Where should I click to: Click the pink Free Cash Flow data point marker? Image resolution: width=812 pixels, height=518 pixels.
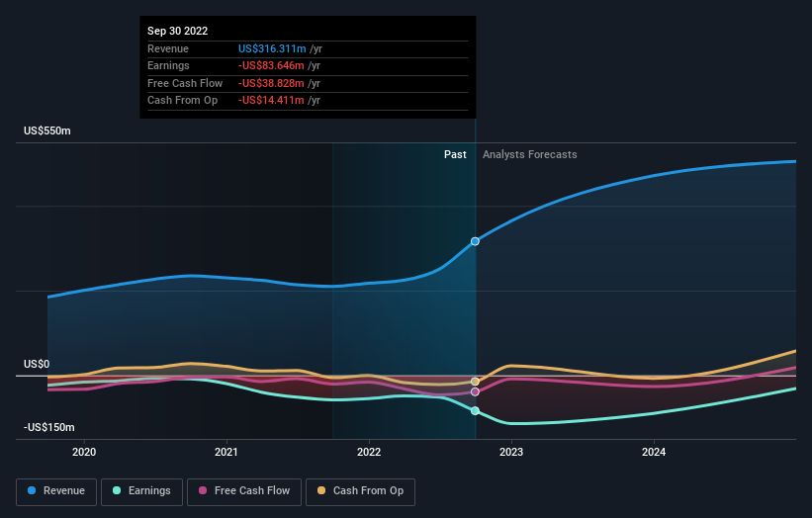(475, 391)
